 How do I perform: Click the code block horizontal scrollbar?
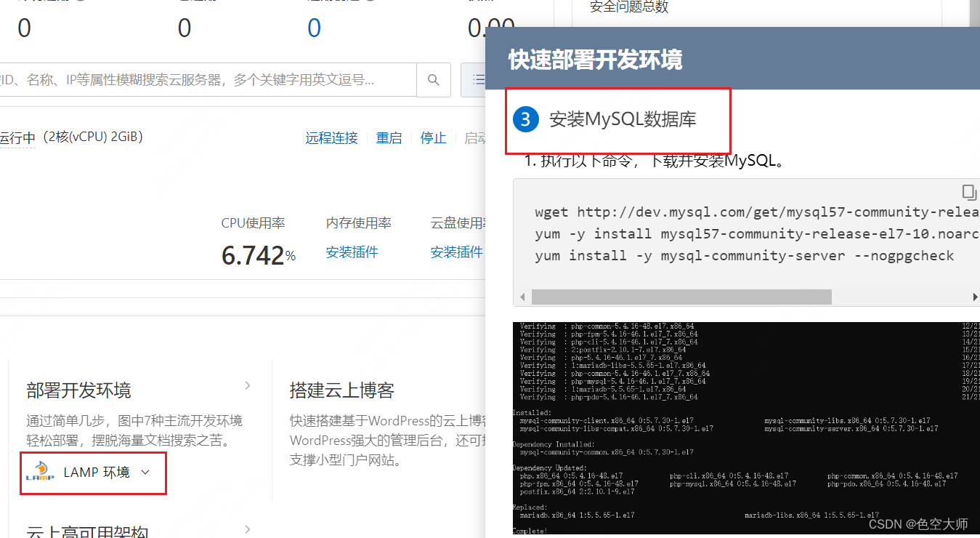click(681, 297)
